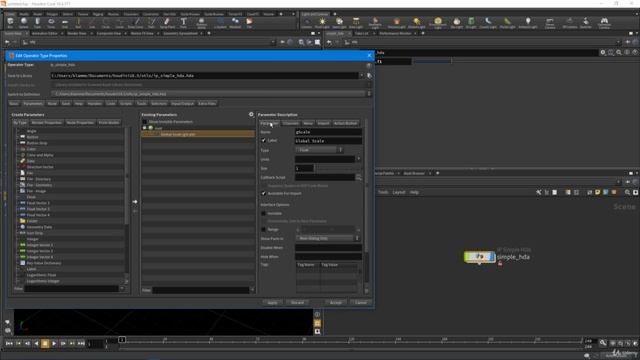Viewport: 640px width, 360px height.
Task: Click the simple_hda node in the network view
Action: coord(480,257)
